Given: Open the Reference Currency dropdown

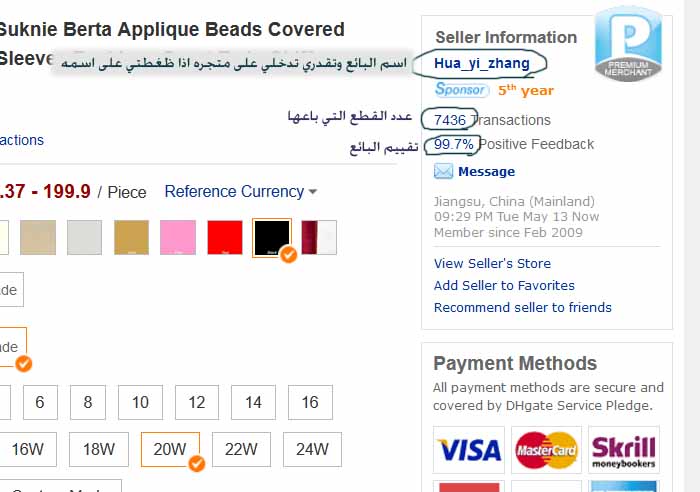Looking at the screenshot, I should (240, 191).
